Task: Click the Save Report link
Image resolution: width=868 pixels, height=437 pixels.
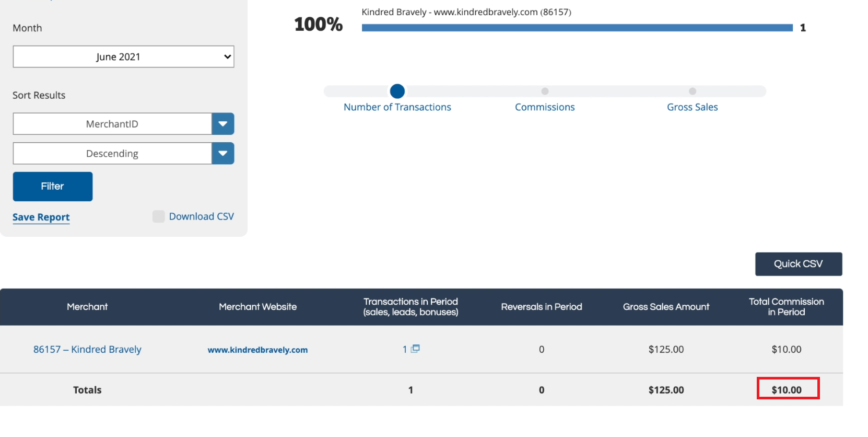Action: (41, 217)
